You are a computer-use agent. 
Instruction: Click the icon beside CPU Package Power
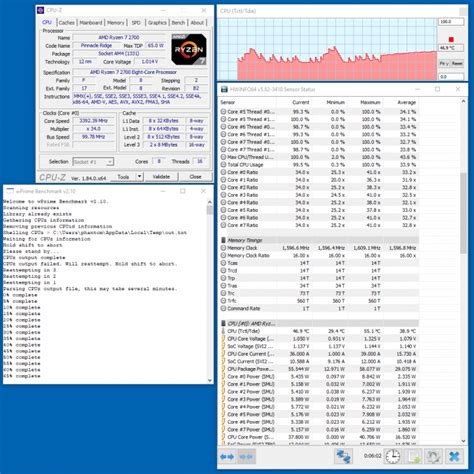tap(223, 369)
